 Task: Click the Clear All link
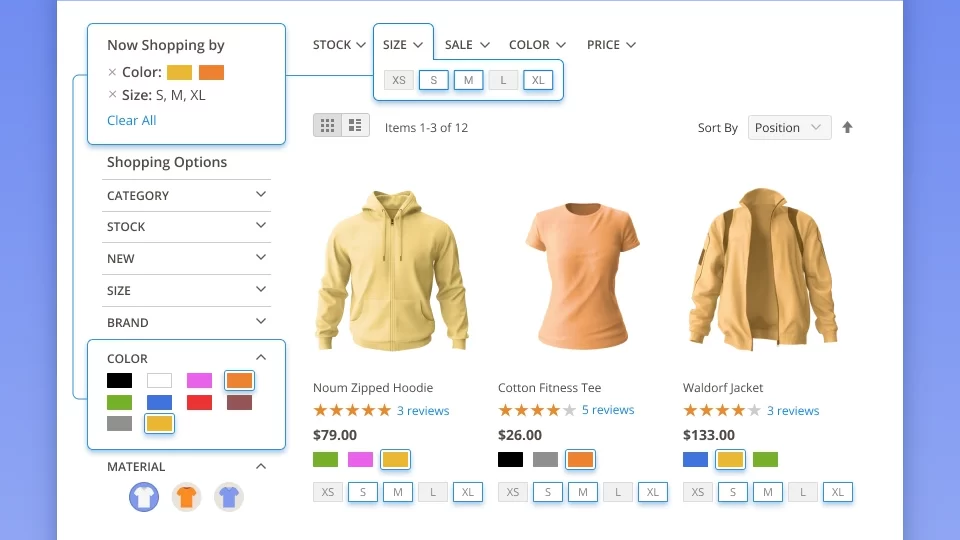click(x=132, y=120)
